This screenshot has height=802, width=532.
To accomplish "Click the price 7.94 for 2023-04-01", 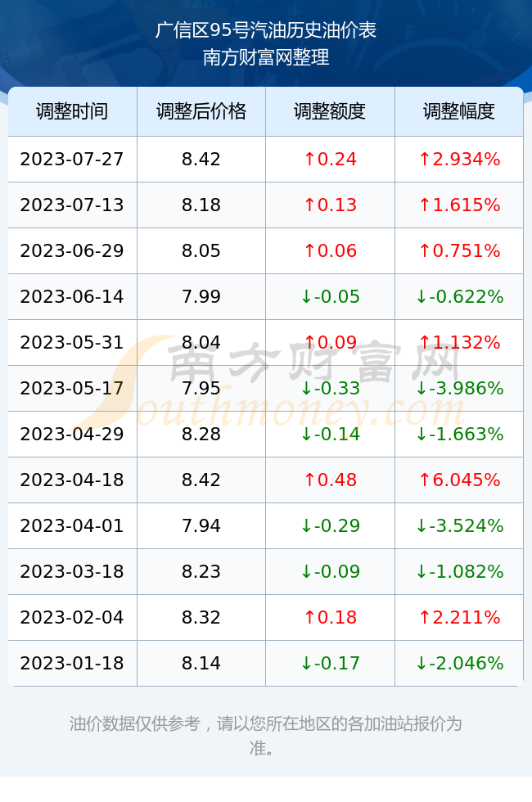I will (201, 525).
